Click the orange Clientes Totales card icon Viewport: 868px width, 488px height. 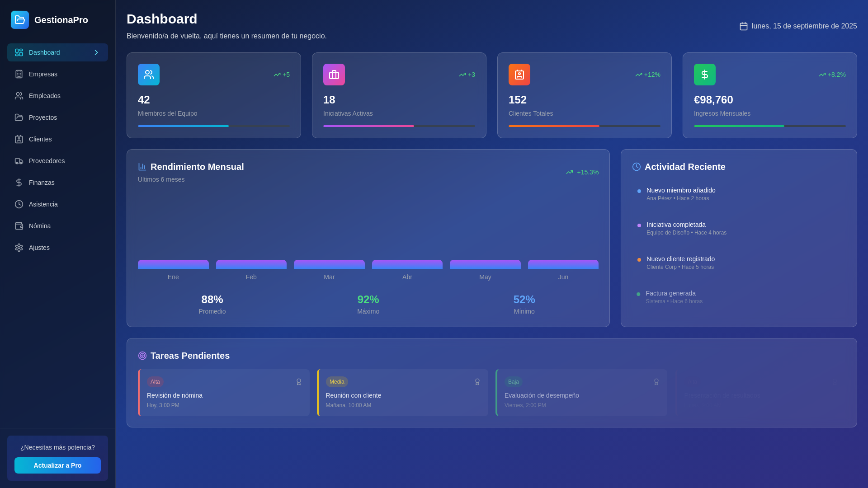coord(519,75)
